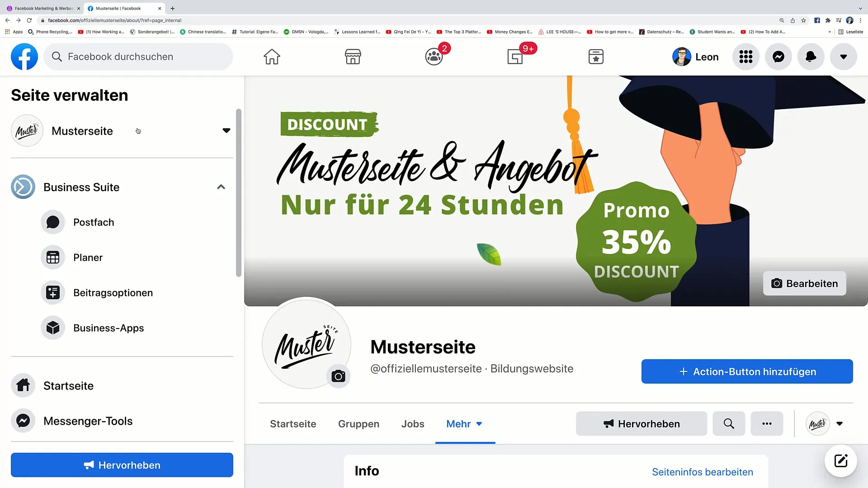
Task: Navigate to Planer in Business Suite
Action: pyautogui.click(x=88, y=258)
